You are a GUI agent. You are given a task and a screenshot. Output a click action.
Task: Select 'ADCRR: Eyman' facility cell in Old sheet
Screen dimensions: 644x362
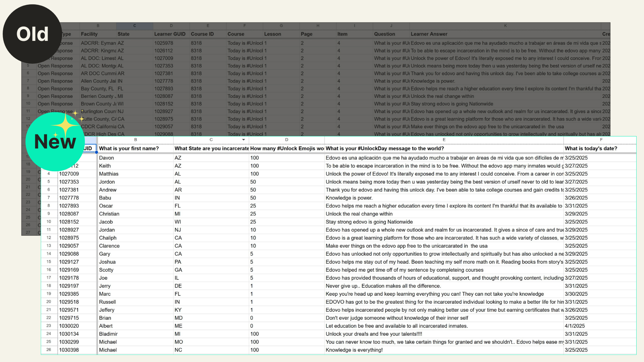tap(98, 43)
